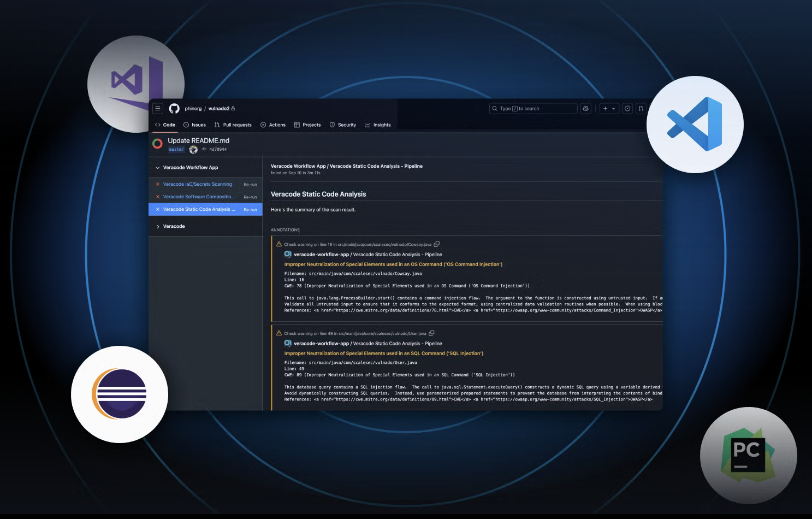Click the Copilot icon in the header
This screenshot has width=812, height=519.
click(x=586, y=109)
